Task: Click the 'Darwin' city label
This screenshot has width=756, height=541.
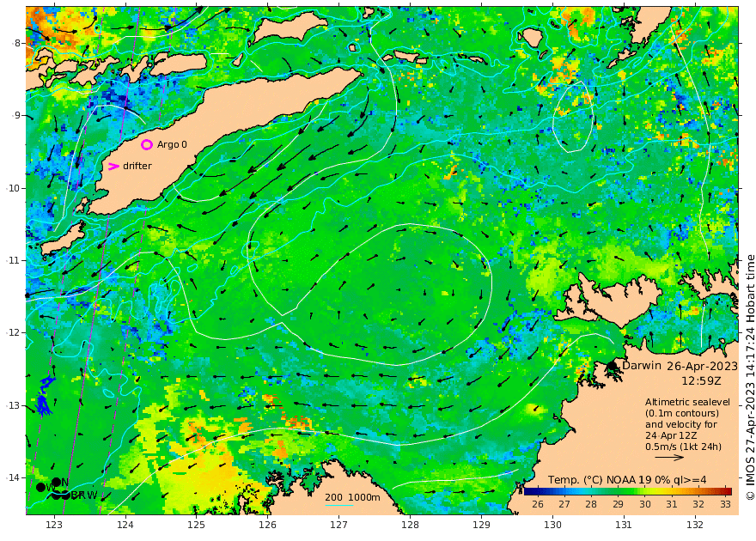Action: click(641, 365)
